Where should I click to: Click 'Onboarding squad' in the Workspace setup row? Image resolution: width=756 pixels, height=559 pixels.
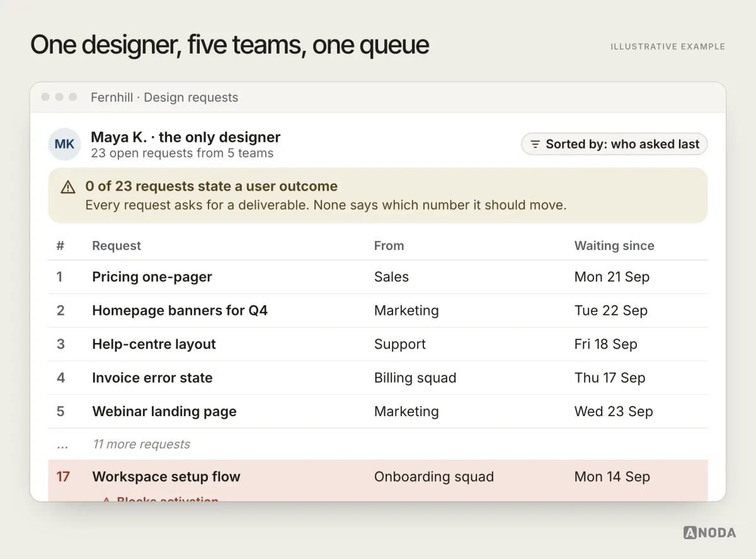434,477
